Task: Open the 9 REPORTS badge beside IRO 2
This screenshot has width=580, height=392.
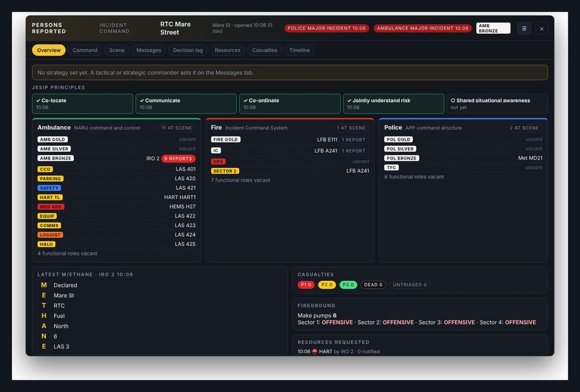Action: tap(178, 159)
